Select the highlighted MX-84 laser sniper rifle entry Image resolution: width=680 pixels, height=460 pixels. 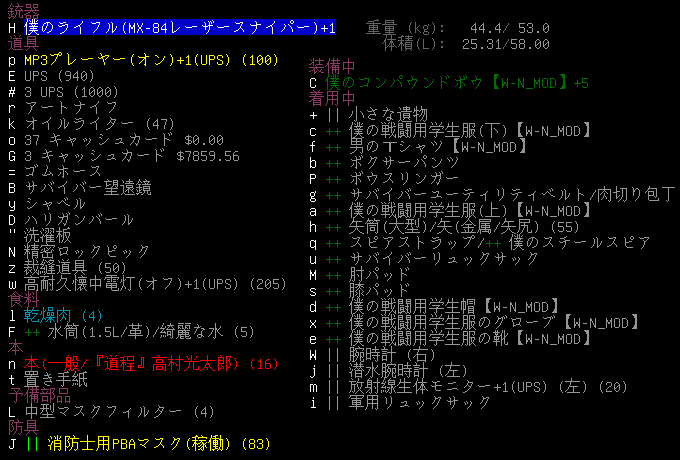tap(180, 27)
